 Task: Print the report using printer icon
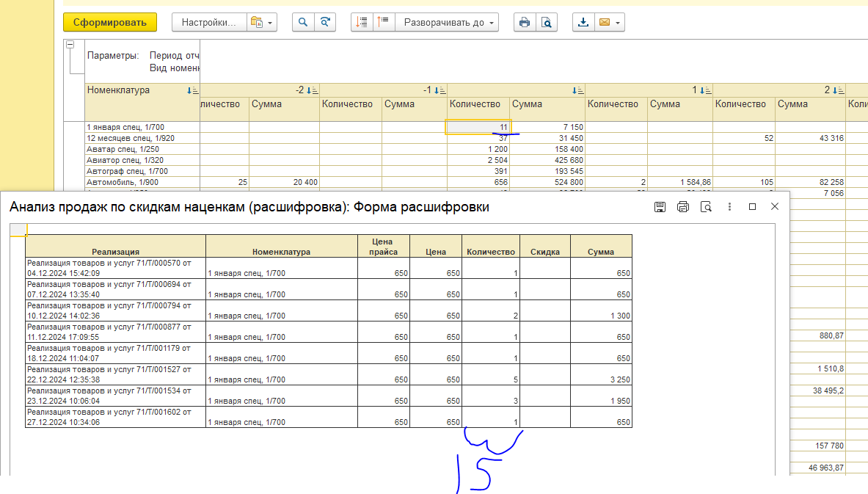[x=524, y=22]
